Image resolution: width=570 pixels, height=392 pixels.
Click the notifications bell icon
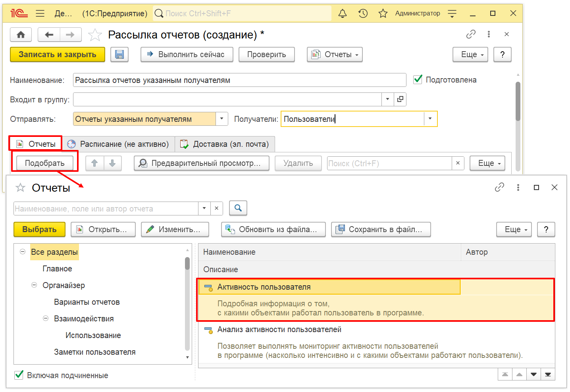[343, 13]
